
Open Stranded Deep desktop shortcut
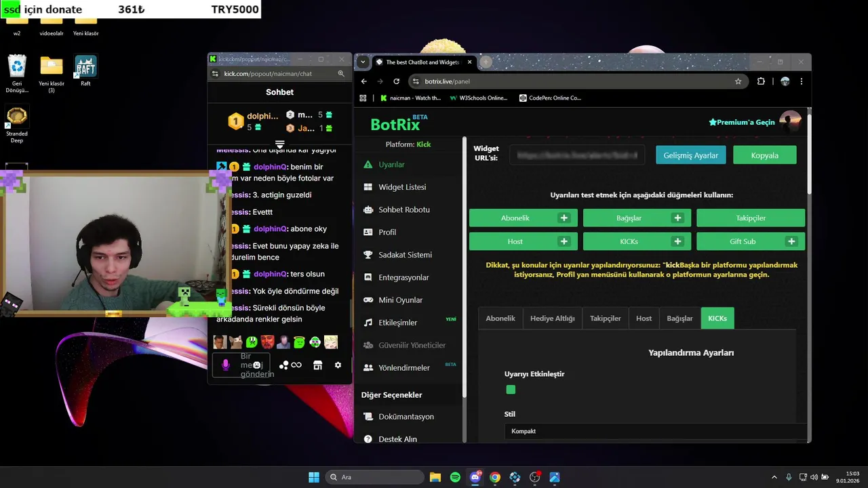click(17, 125)
